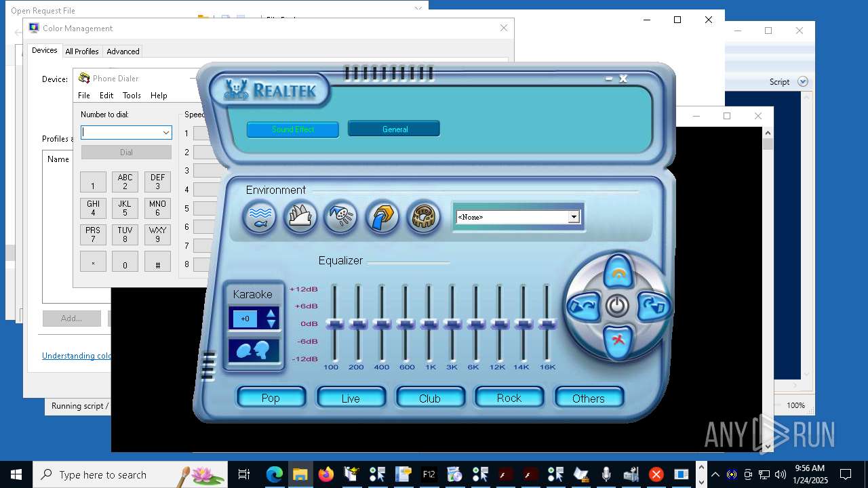This screenshot has height=488, width=868.
Task: Switch to the General tab
Action: click(x=394, y=129)
